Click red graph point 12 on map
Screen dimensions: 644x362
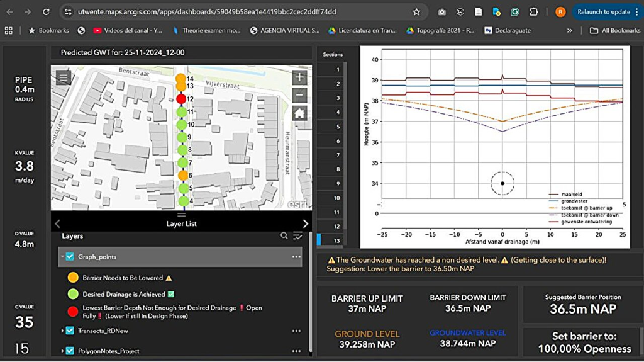click(x=181, y=99)
